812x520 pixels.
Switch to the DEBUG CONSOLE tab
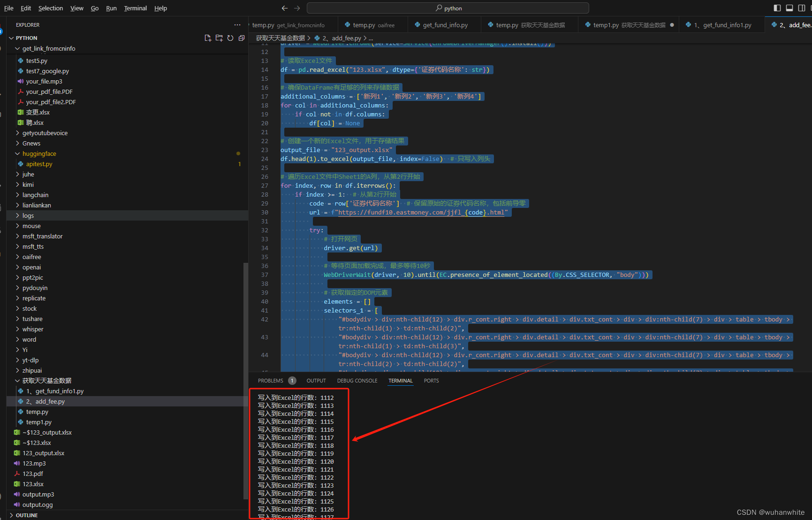[x=357, y=381]
